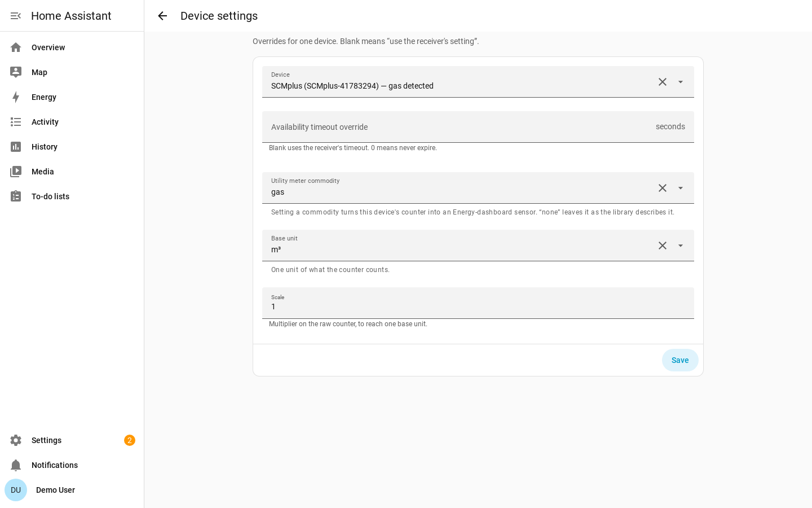The image size is (812, 508).
Task: Click the To-do lists clipboard icon
Action: click(x=16, y=196)
